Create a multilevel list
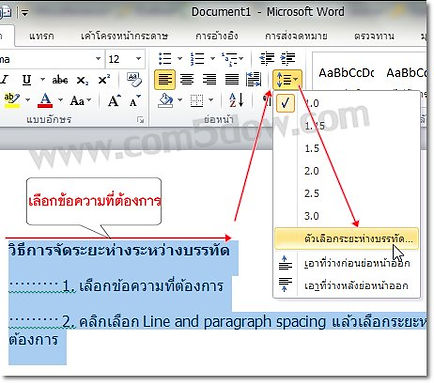This screenshot has width=434, height=383. click(x=229, y=59)
